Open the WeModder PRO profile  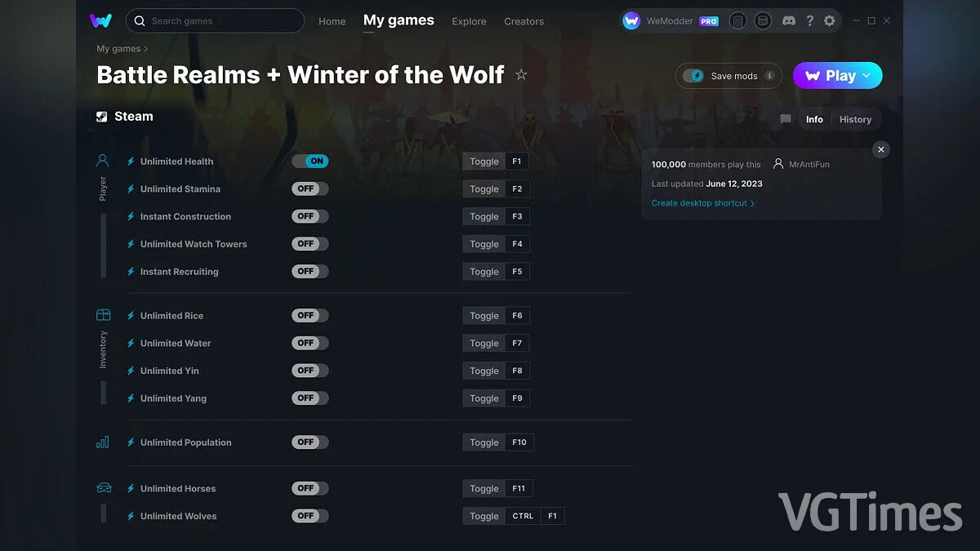click(670, 21)
